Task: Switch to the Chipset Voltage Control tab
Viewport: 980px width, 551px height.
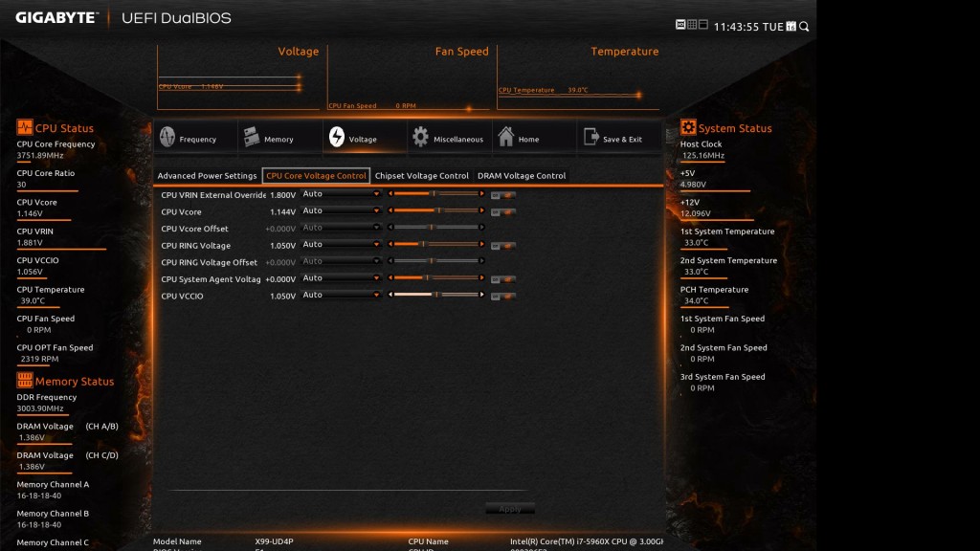Action: (422, 176)
